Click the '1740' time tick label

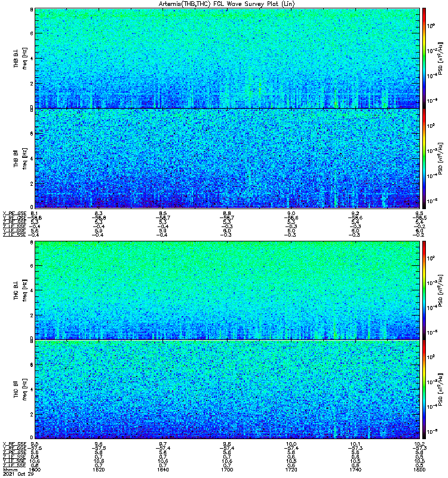point(355,470)
